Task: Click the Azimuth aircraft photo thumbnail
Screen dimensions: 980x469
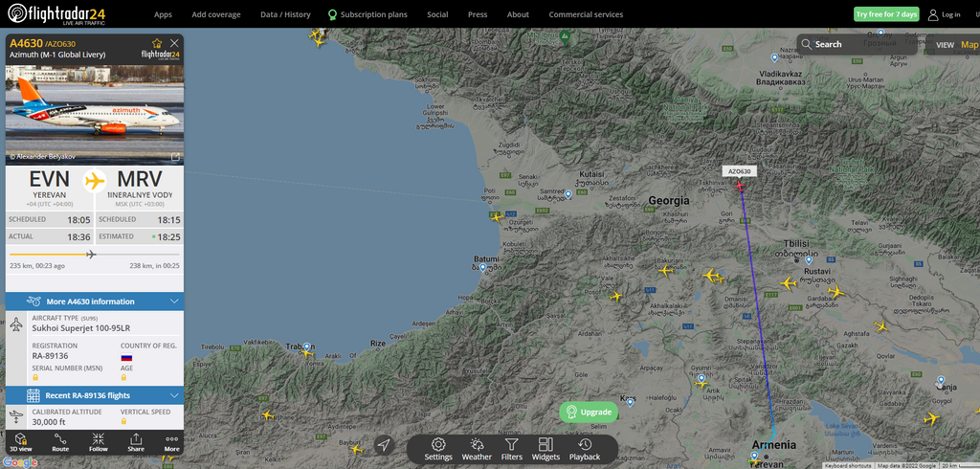Action: (x=95, y=115)
